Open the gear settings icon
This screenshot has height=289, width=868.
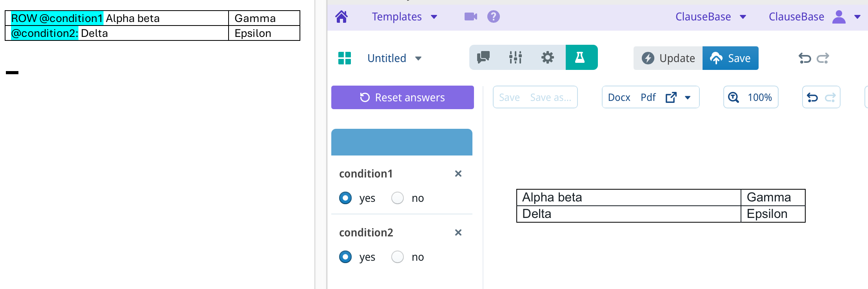tap(547, 58)
